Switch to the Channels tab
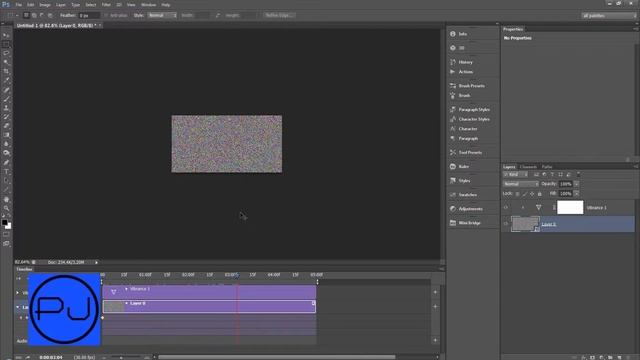This screenshot has height=360, width=640. click(528, 167)
